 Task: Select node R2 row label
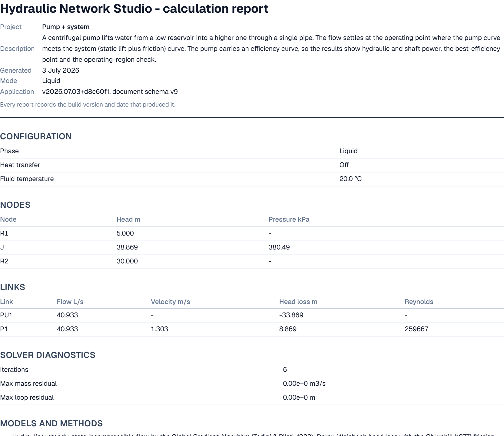point(4,261)
